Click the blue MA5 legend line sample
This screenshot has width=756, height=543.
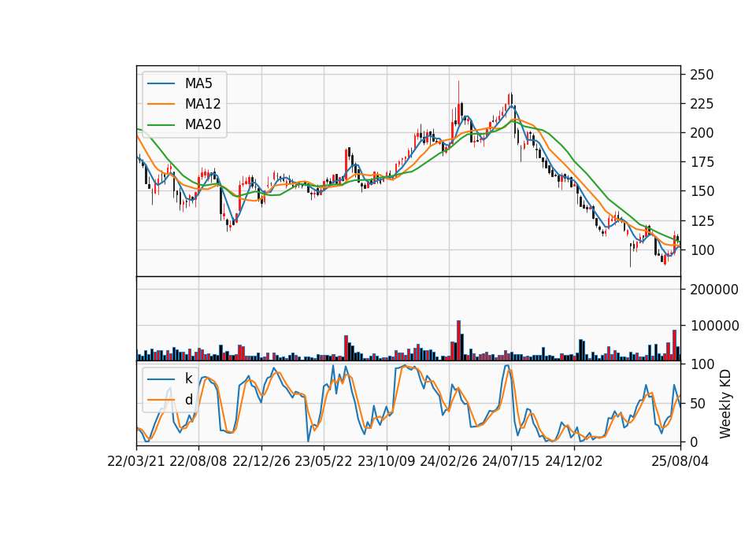[161, 83]
